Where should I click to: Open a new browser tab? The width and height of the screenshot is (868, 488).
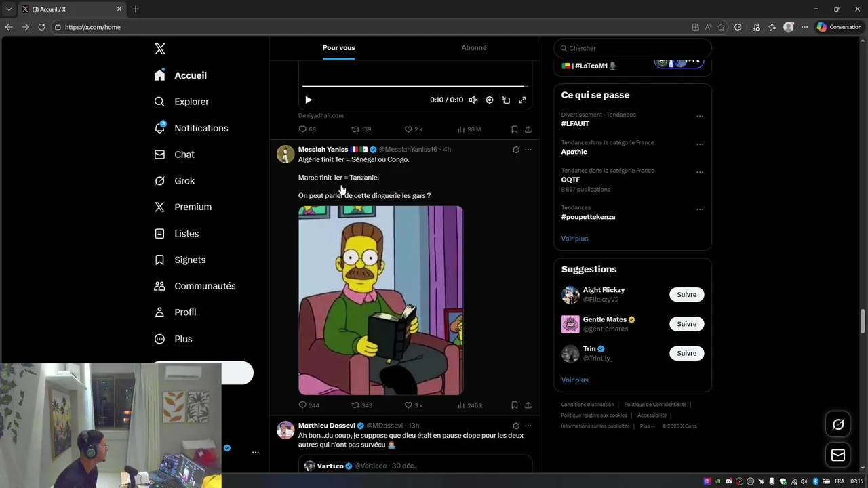pyautogui.click(x=136, y=9)
